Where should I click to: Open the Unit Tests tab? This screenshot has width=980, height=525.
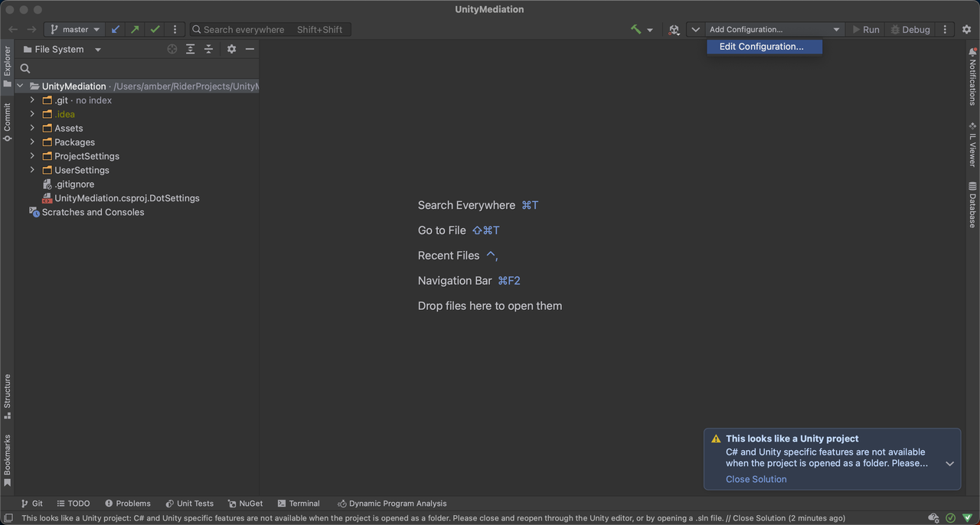(x=189, y=504)
